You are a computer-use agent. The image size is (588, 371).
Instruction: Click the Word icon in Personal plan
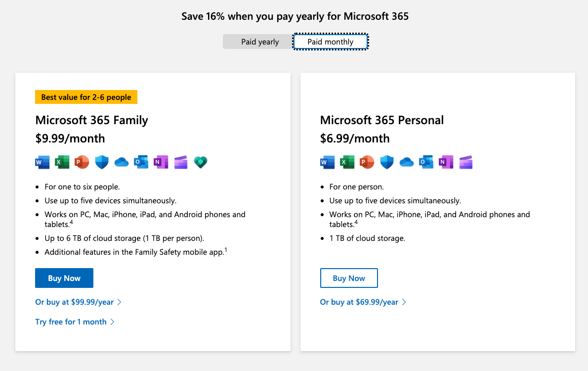[328, 162]
